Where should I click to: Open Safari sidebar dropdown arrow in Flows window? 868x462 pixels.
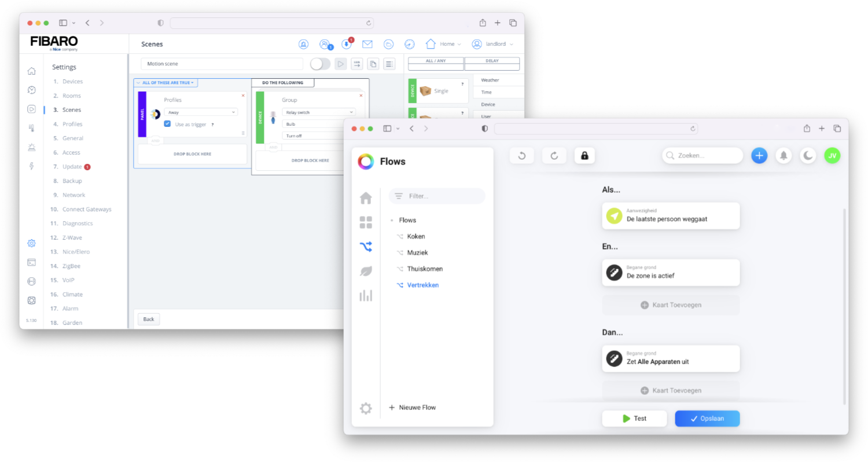(x=398, y=129)
